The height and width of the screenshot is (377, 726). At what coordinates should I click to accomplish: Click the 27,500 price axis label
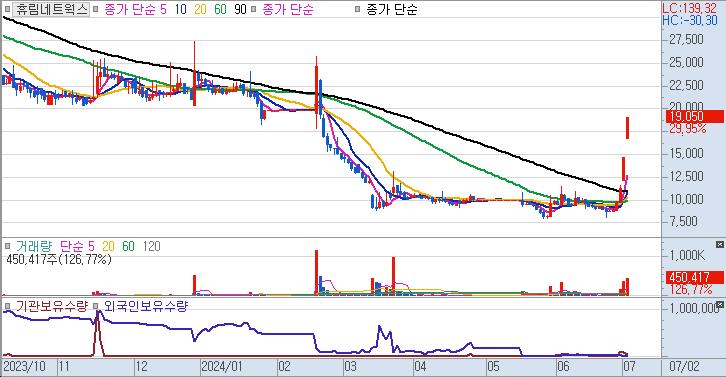click(x=686, y=39)
